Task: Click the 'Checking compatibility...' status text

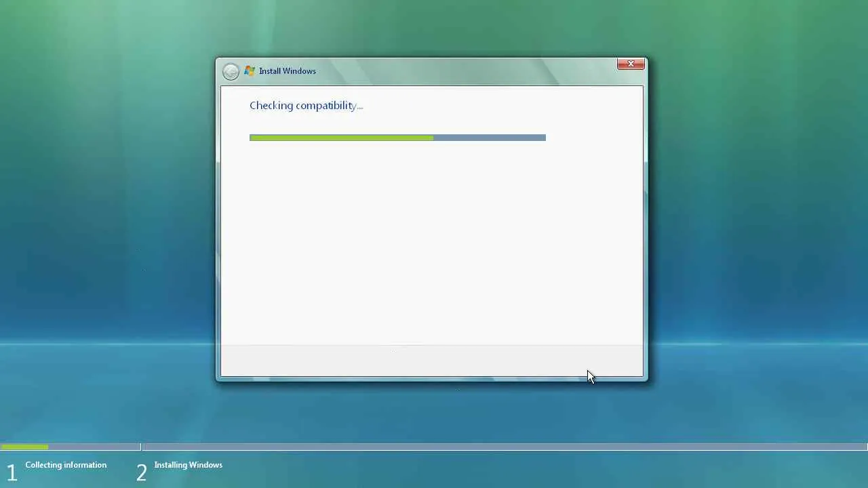Action: pyautogui.click(x=306, y=106)
